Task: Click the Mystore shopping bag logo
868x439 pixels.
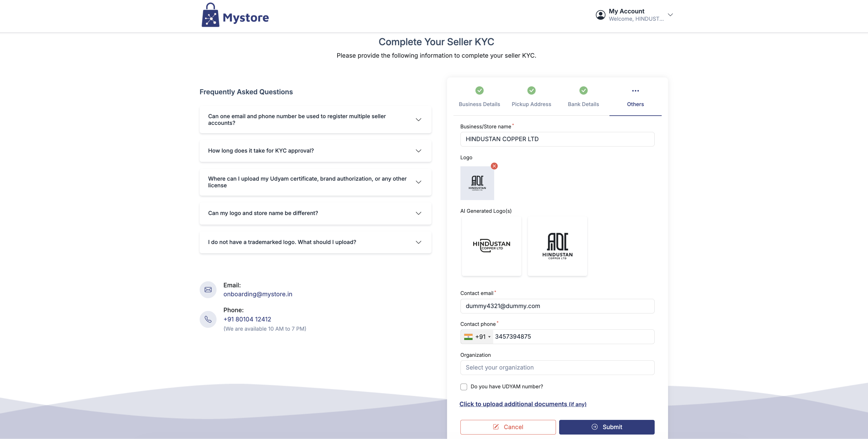Action: (210, 16)
